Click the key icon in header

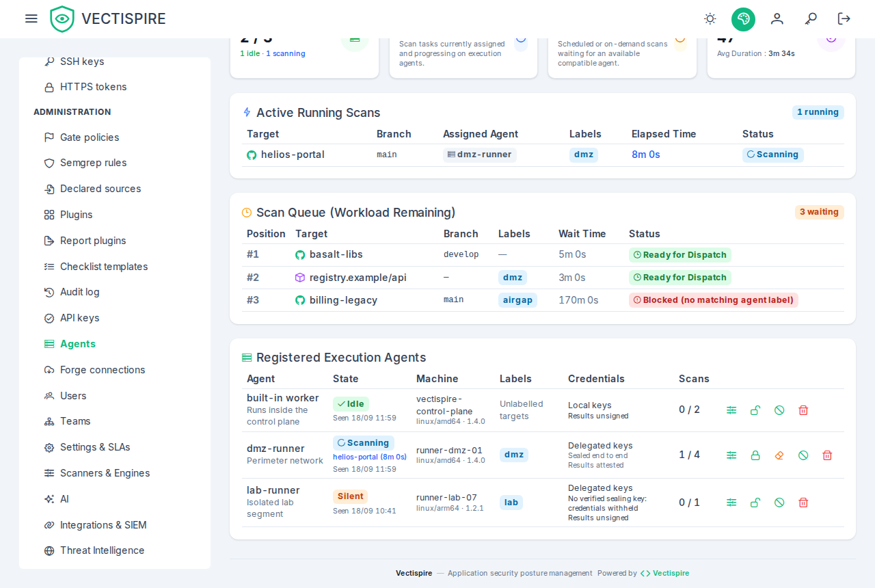click(811, 18)
